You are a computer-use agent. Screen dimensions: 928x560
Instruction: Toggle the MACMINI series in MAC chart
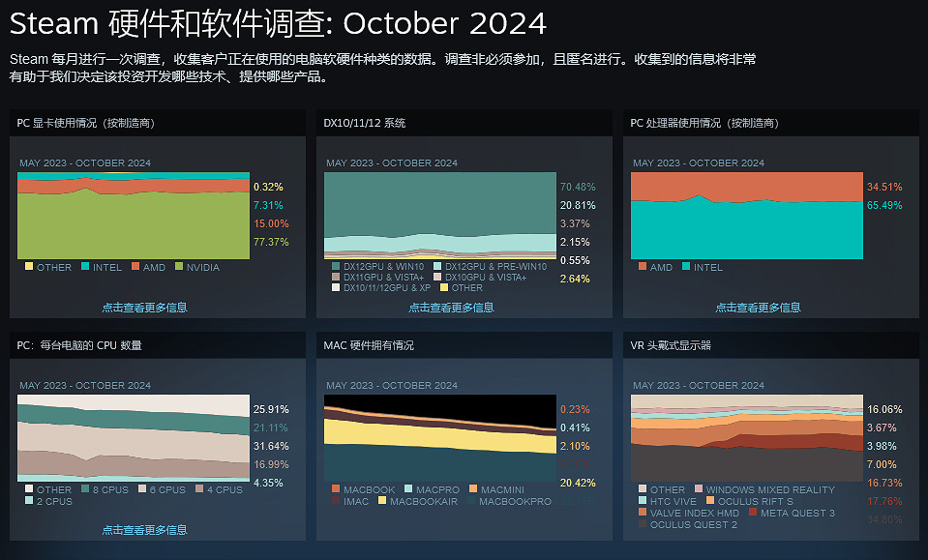pyautogui.click(x=472, y=489)
